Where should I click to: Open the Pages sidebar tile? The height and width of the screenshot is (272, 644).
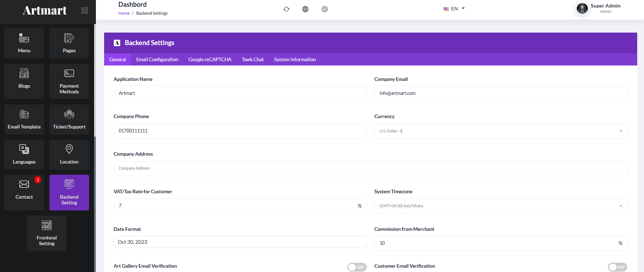pos(69,43)
